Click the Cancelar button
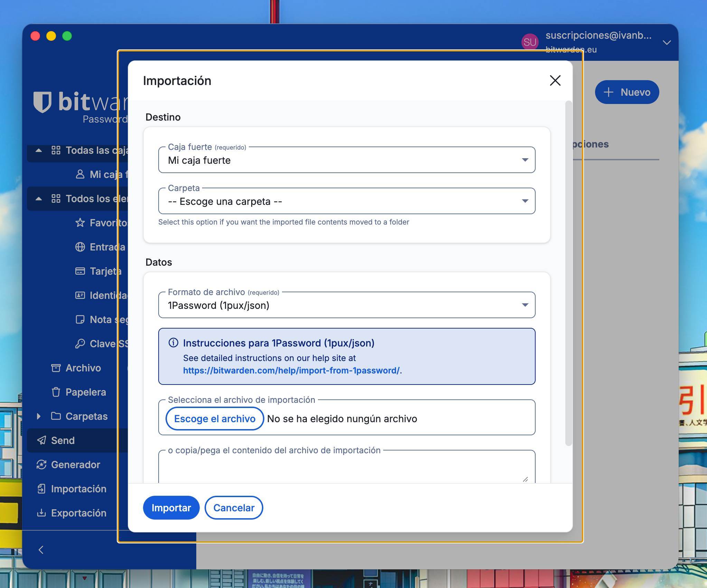 click(234, 508)
